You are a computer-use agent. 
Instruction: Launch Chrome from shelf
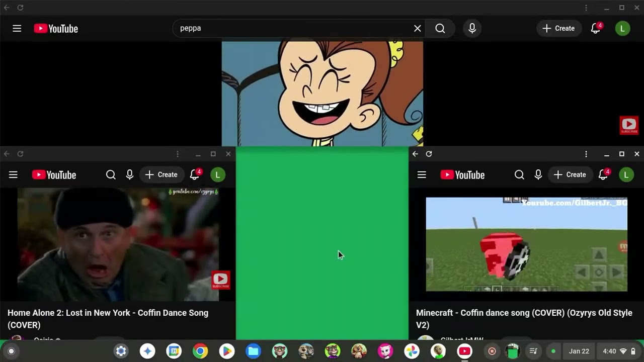[x=200, y=351]
